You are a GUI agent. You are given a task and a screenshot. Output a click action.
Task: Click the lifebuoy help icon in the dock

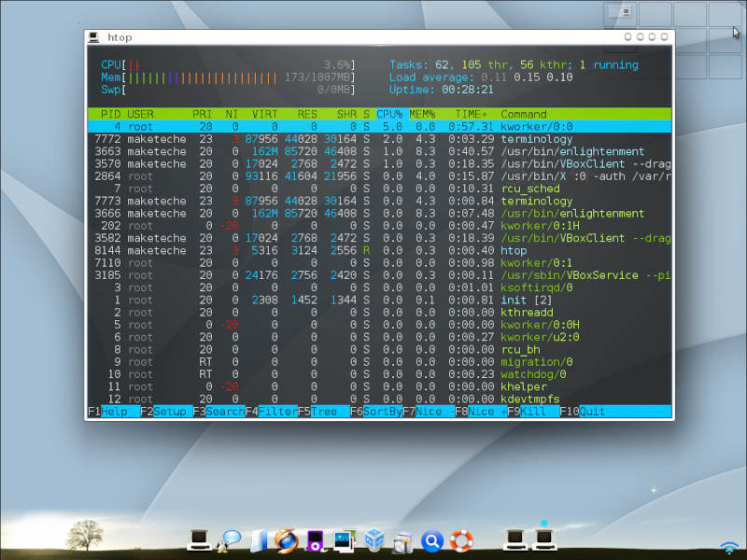460,541
